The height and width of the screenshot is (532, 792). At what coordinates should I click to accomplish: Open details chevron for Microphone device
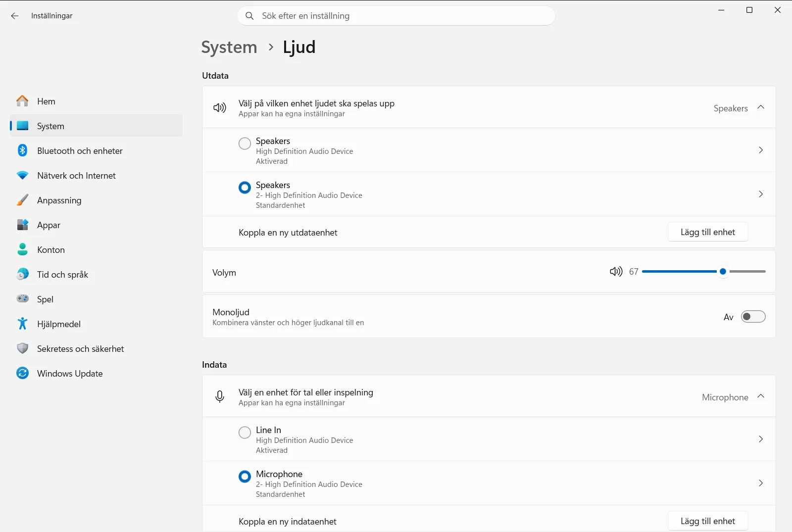(x=761, y=483)
